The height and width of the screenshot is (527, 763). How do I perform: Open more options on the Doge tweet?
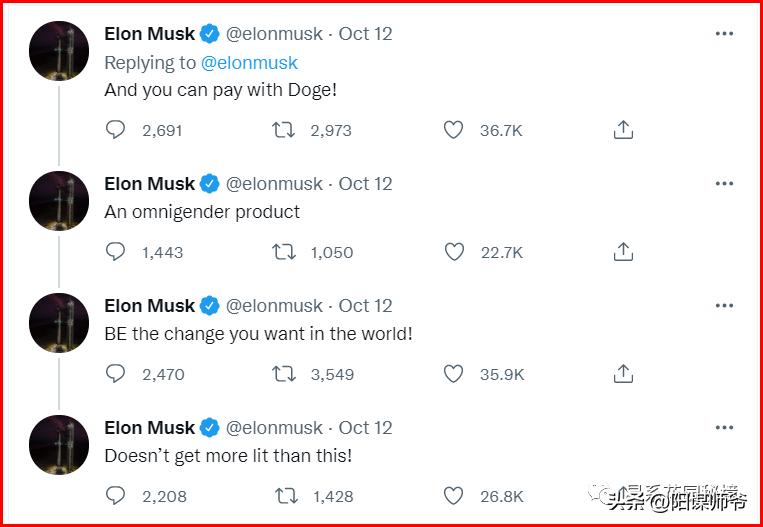(x=724, y=34)
